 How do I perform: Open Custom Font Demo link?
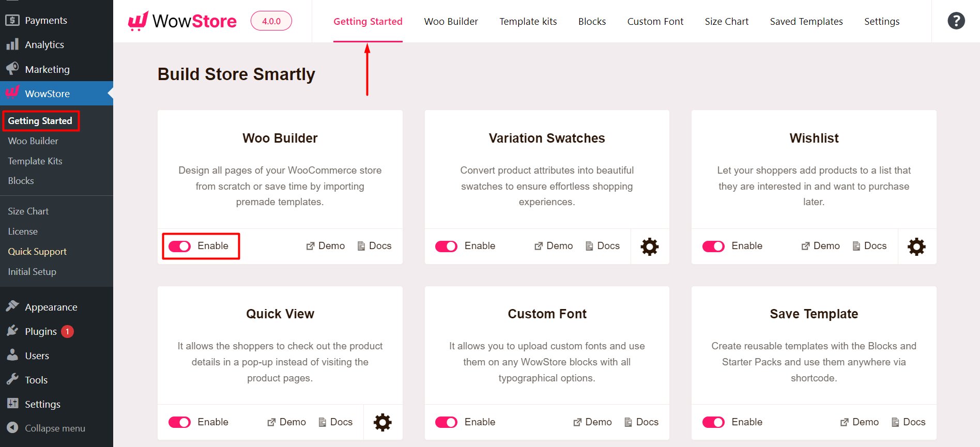[x=592, y=422]
